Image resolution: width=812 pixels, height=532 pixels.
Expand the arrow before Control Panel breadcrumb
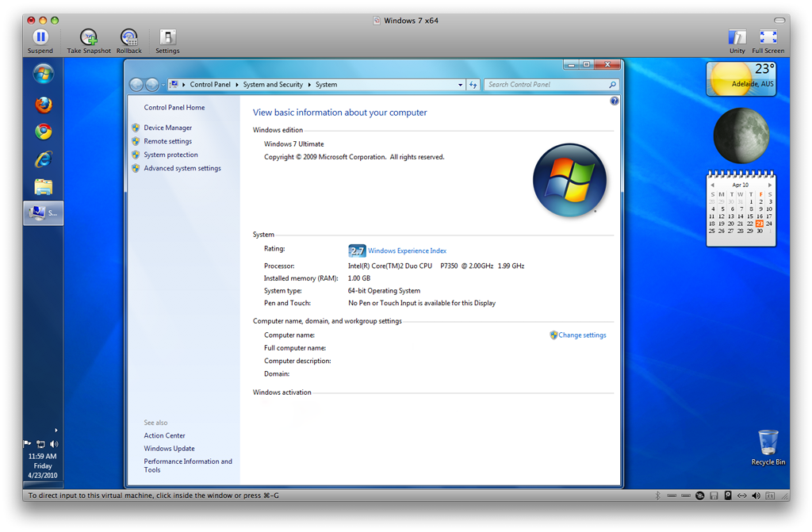184,84
